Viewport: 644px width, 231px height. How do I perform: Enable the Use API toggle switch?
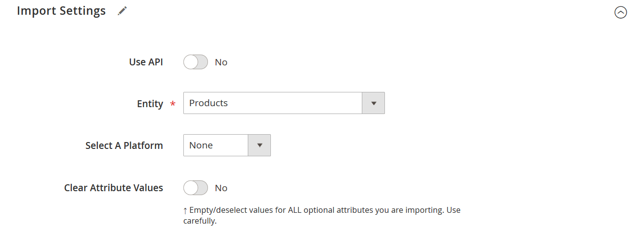click(196, 62)
